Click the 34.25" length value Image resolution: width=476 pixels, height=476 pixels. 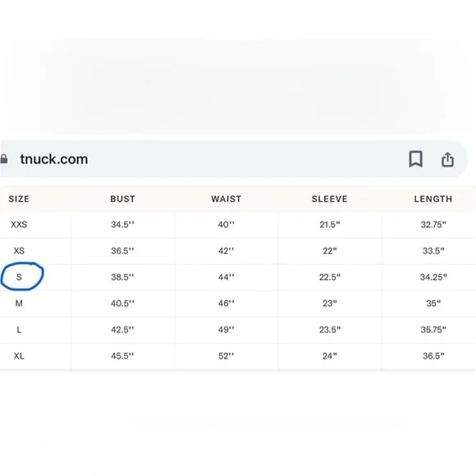point(433,277)
